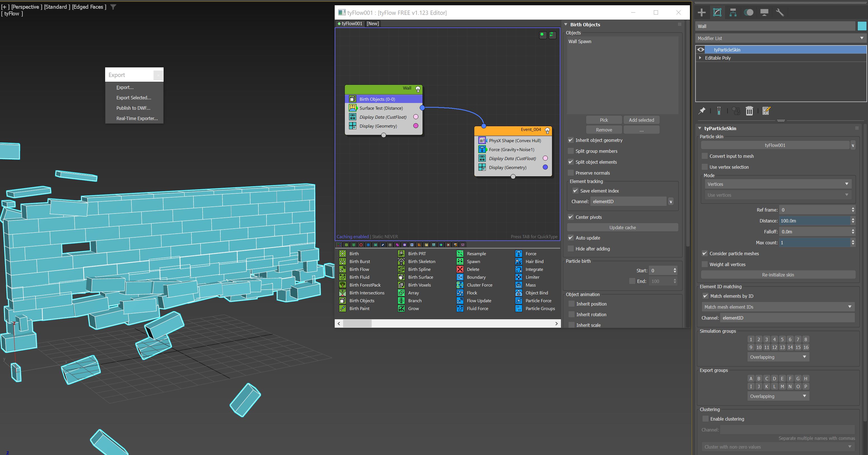
Task: Select the tyFlow001 editor tab
Action: coord(350,23)
